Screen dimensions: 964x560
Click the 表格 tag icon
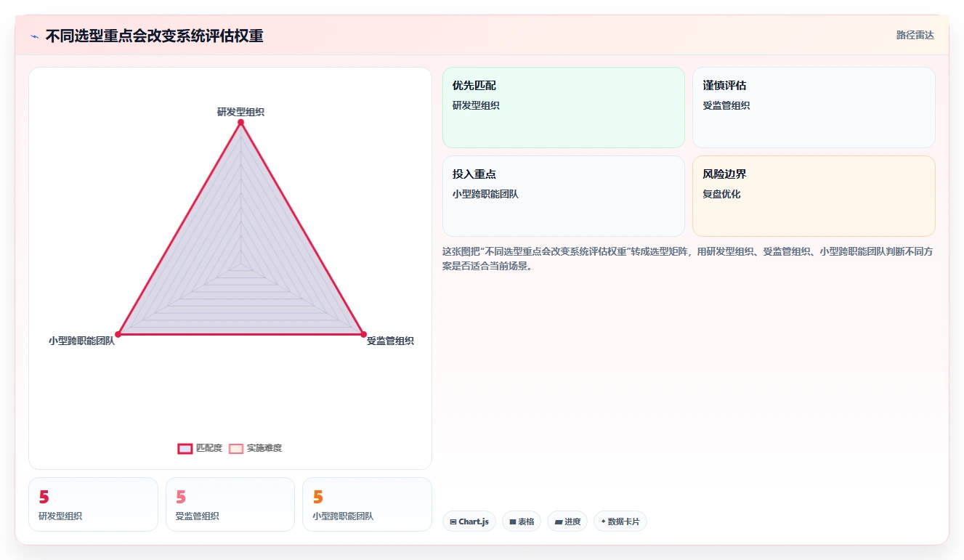pyautogui.click(x=513, y=522)
